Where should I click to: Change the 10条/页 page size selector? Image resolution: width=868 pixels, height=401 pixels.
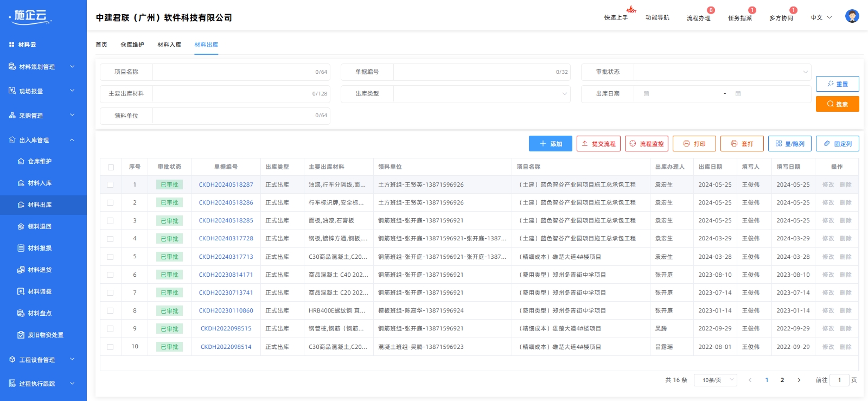click(717, 380)
